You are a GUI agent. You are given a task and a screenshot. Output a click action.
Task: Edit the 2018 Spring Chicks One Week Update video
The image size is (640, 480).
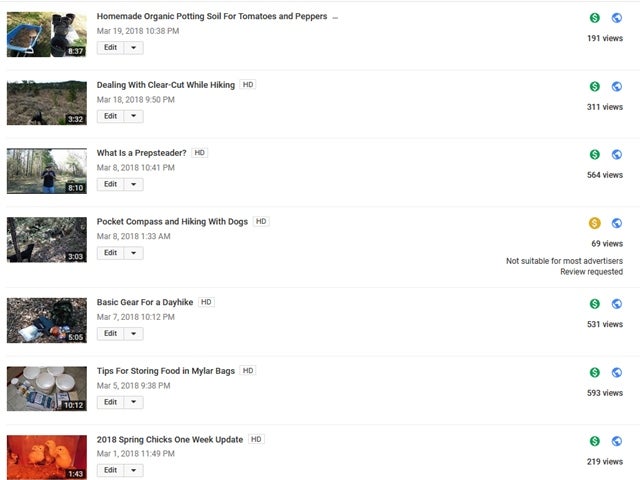pyautogui.click(x=110, y=470)
